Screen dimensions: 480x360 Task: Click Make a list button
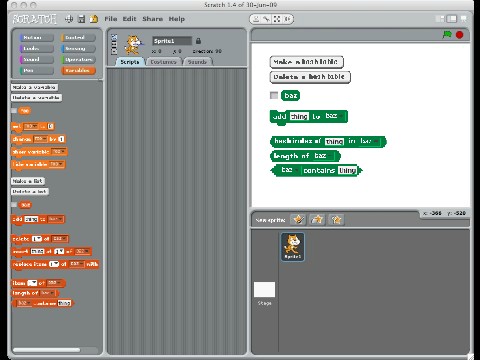coord(28,181)
